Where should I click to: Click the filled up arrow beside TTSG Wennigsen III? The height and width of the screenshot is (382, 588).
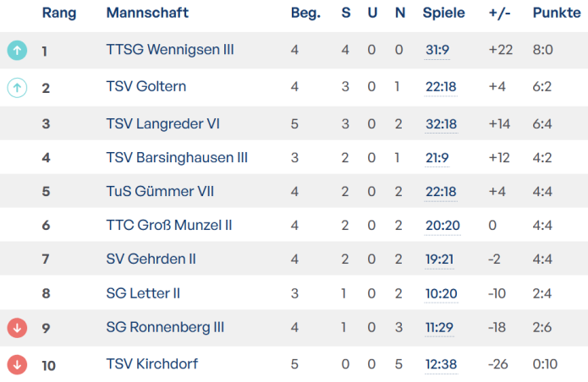17,51
